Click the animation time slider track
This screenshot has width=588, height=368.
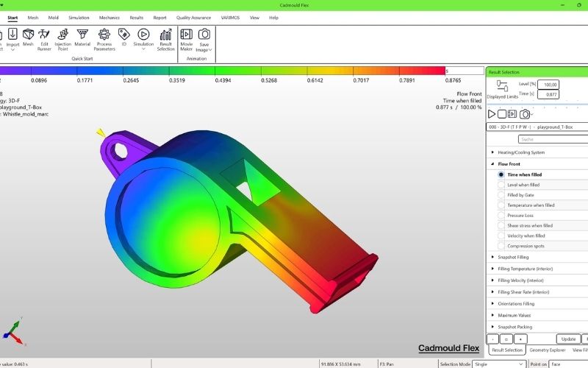(x=537, y=105)
